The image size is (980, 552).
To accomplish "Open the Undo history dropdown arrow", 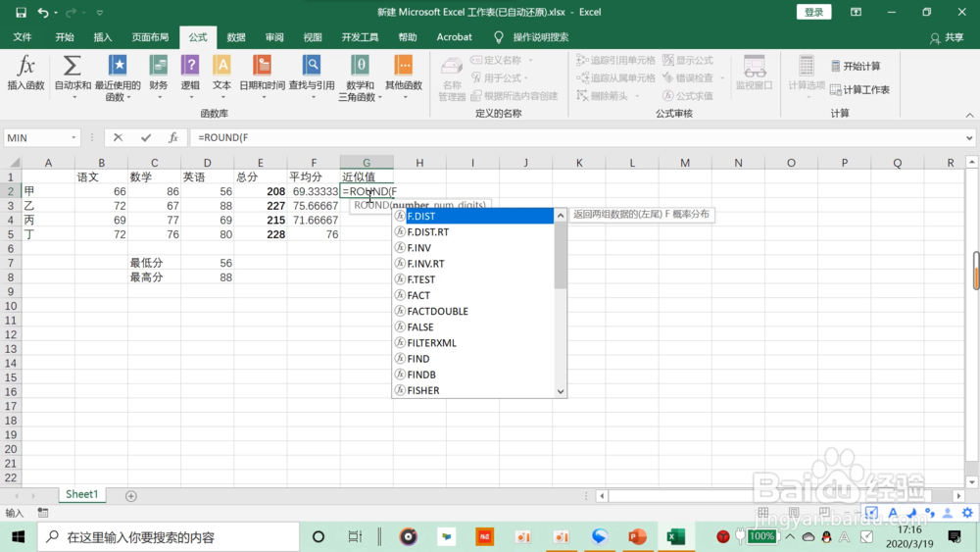I will point(56,13).
